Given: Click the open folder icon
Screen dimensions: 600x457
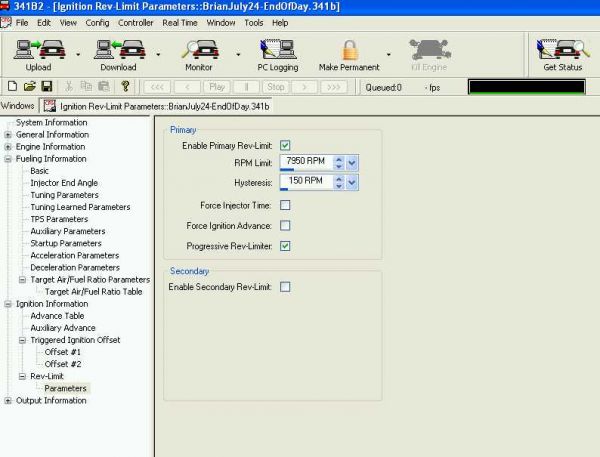Looking at the screenshot, I should click(30, 87).
